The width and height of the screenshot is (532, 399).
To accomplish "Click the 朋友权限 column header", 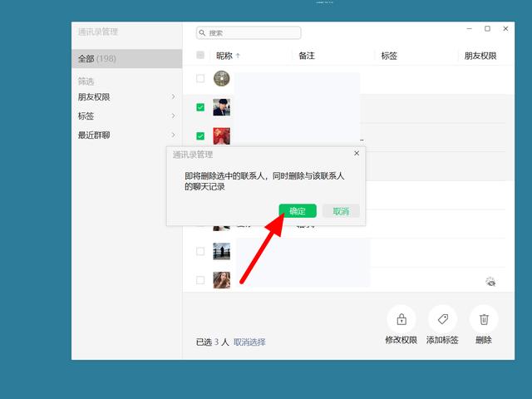I will 480,56.
